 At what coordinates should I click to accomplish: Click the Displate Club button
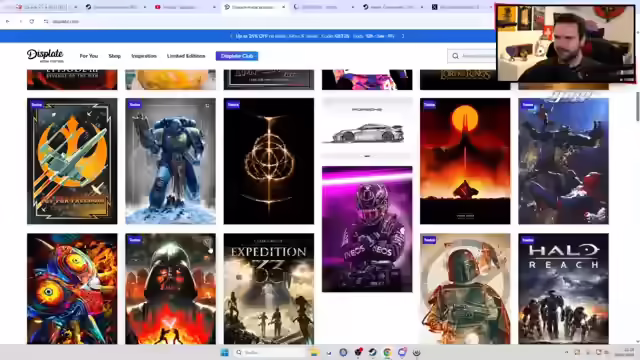237,56
